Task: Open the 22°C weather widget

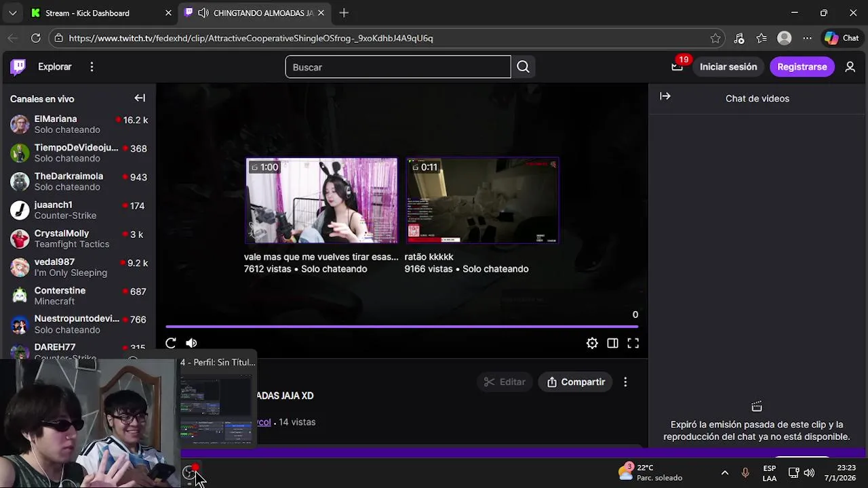Action: (650, 472)
